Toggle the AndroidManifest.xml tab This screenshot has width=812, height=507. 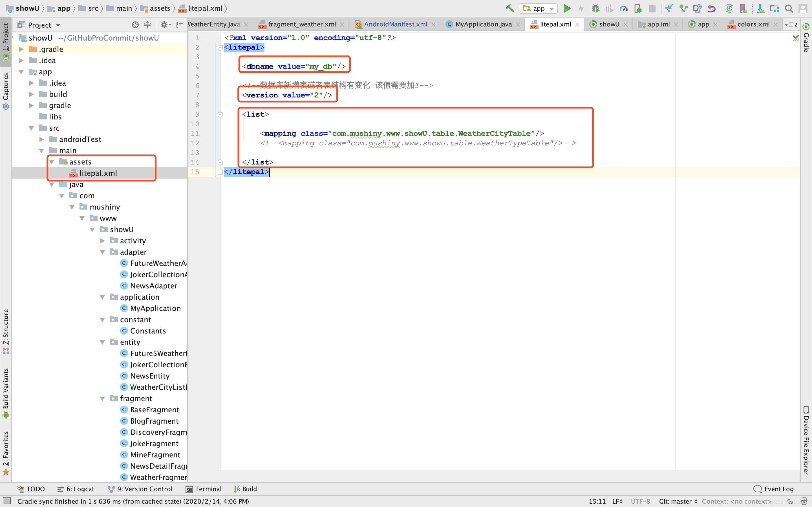coord(395,25)
